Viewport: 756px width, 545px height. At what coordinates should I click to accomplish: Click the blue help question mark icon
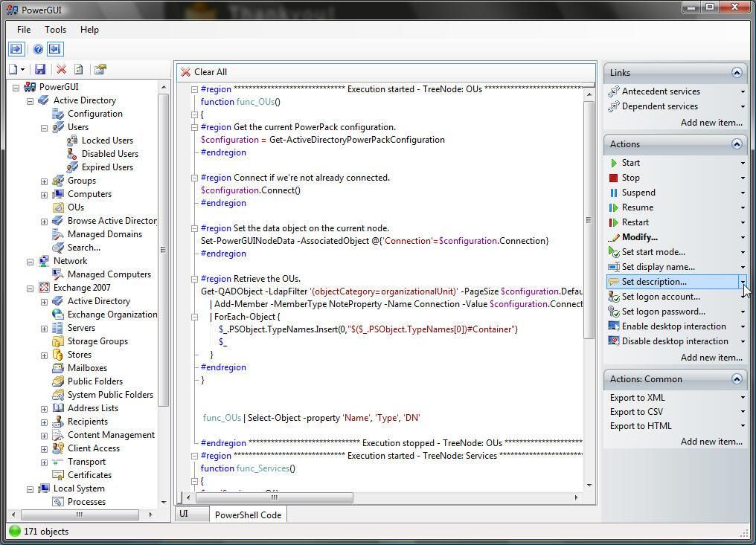[38, 49]
